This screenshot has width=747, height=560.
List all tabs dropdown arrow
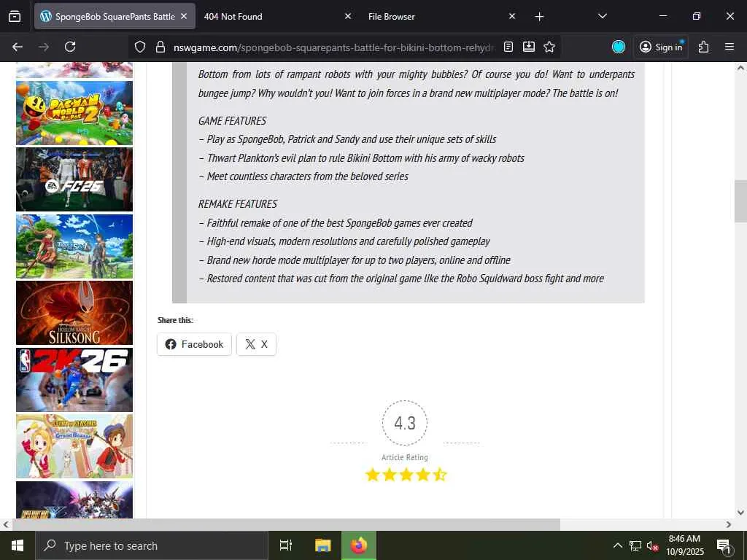pos(602,16)
